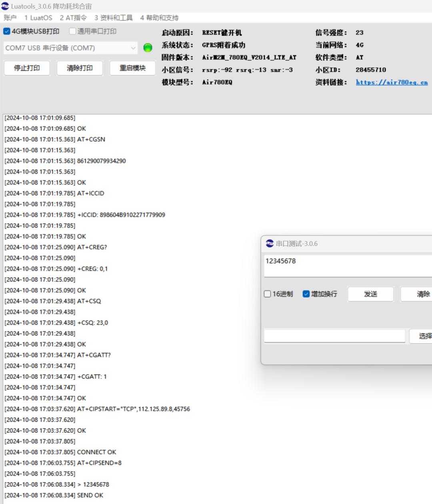Click the +CREG: 0,1 log line
The width and height of the screenshot is (432, 504).
coord(56,269)
